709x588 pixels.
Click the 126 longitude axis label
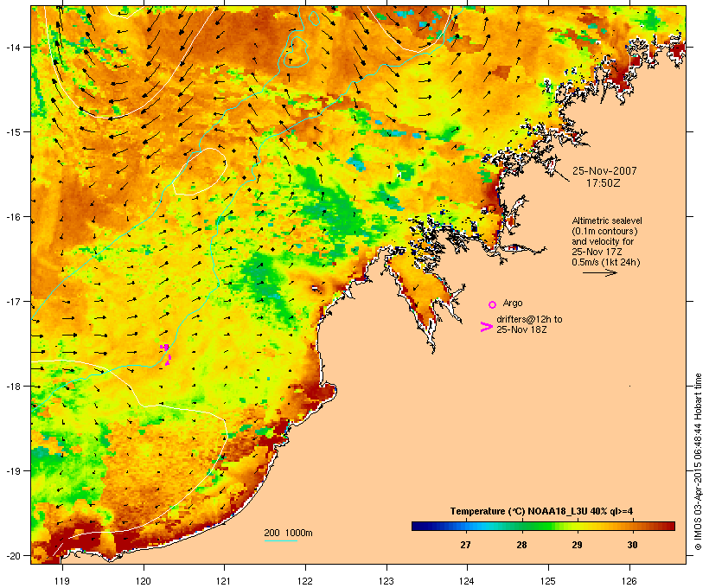click(629, 581)
